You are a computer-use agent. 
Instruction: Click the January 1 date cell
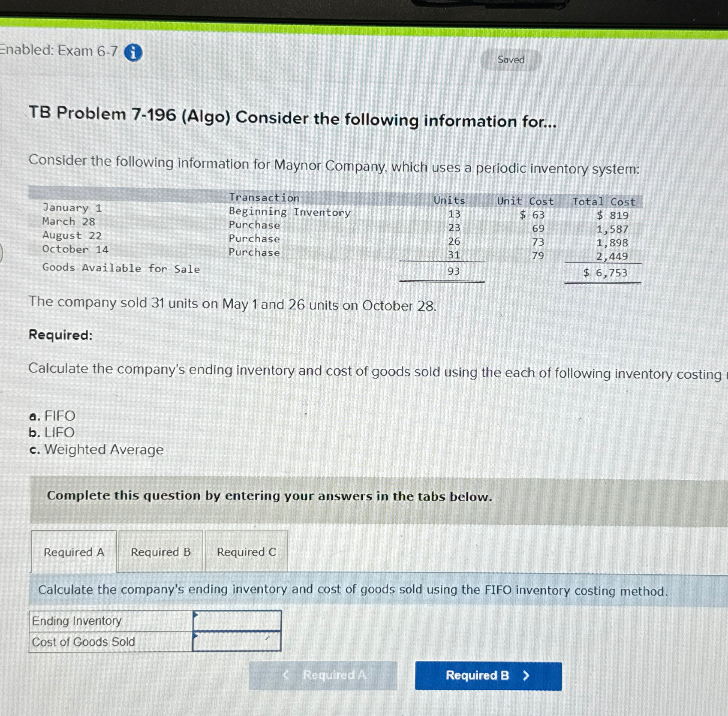click(x=72, y=208)
